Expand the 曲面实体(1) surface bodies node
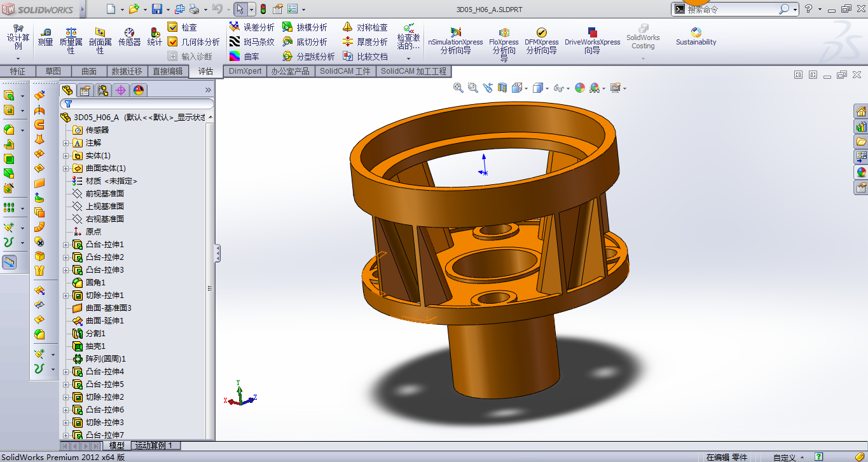The width and height of the screenshot is (868, 462). [65, 168]
